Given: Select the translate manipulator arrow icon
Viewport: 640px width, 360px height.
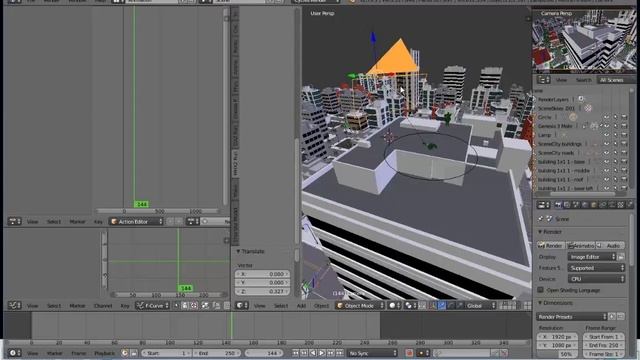Looking at the screenshot, I should 442,305.
